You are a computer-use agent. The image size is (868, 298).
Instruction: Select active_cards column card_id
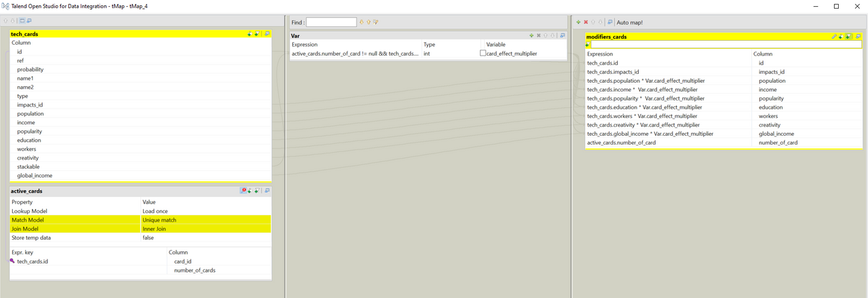tap(182, 261)
